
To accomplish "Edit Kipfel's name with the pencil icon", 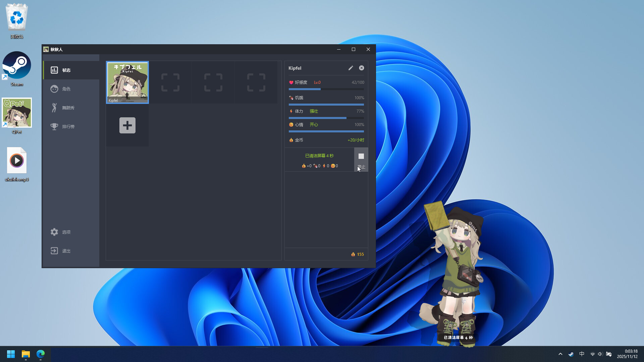I will [x=351, y=68].
